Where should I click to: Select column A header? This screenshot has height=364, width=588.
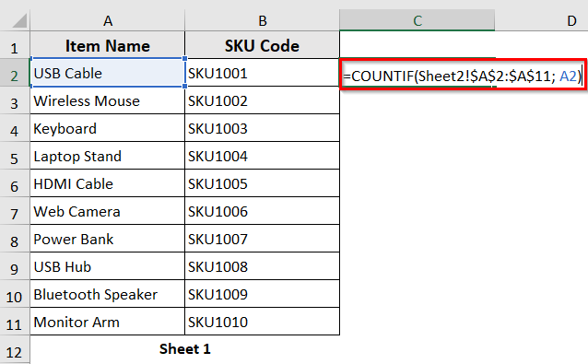pos(108,20)
